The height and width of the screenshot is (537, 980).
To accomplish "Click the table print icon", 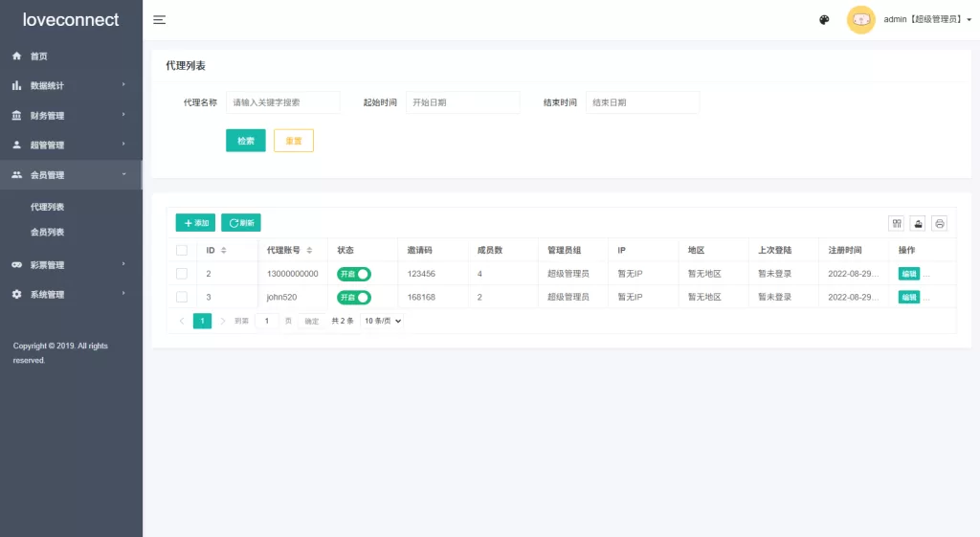I will (940, 224).
